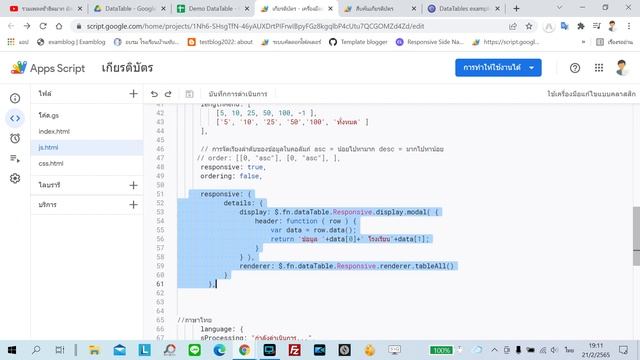Open the Template blogger bookmark
640x360 pixels.
tap(358, 42)
